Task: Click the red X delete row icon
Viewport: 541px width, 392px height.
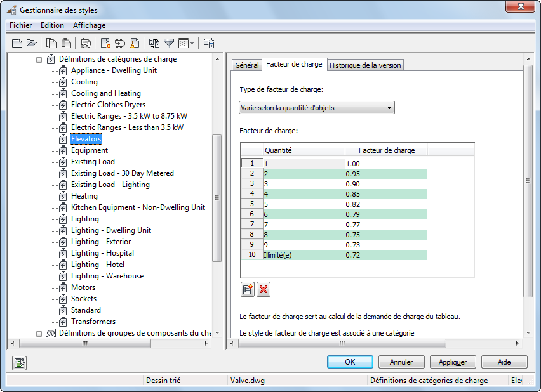Action: [264, 289]
